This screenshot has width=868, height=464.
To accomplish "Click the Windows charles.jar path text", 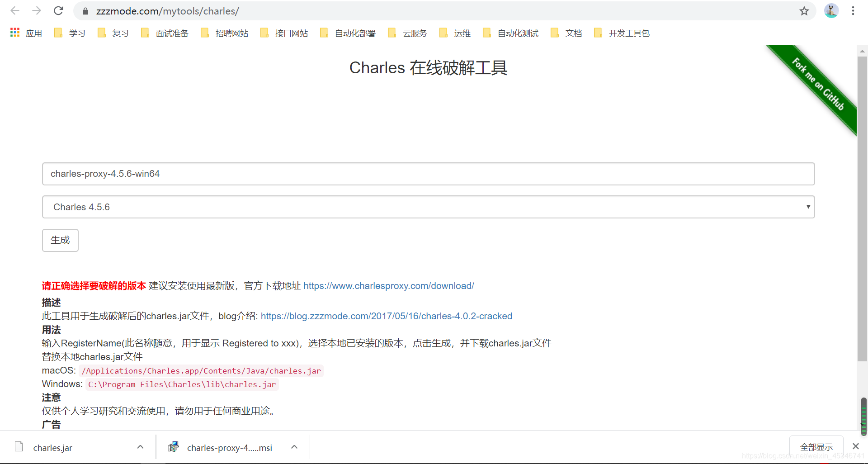I will point(182,384).
